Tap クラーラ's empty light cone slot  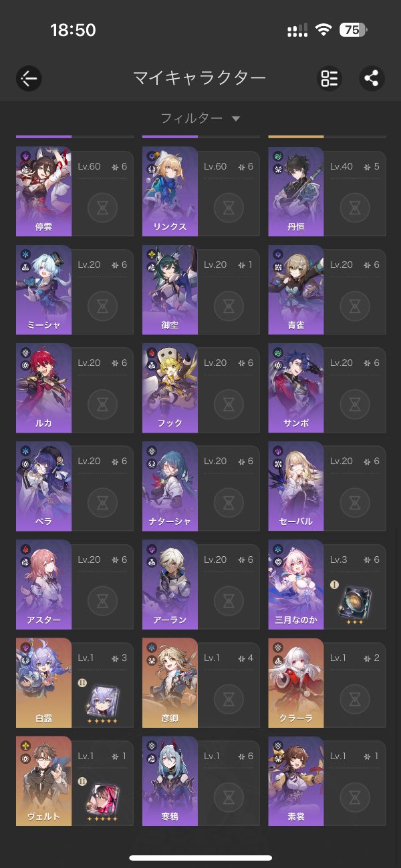point(354,698)
